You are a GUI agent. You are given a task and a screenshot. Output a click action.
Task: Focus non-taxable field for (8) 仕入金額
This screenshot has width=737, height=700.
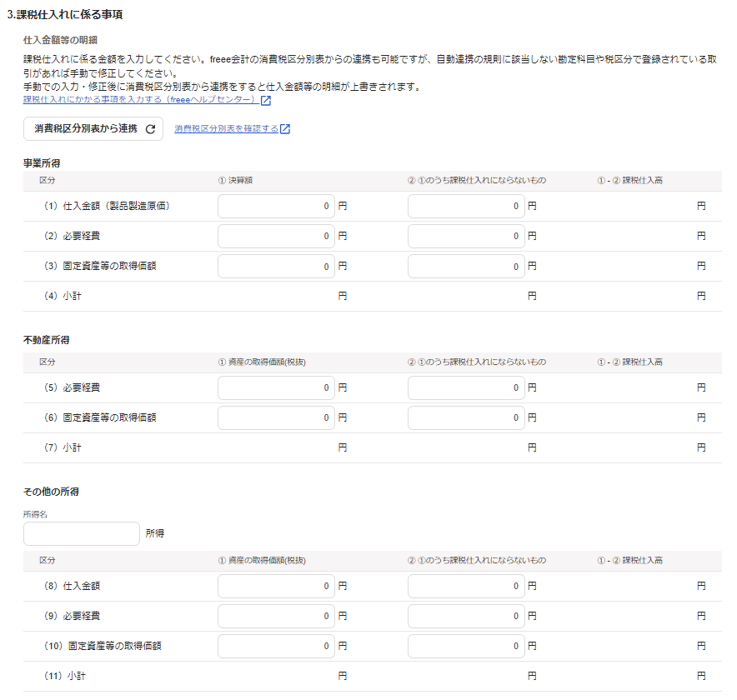pyautogui.click(x=466, y=587)
